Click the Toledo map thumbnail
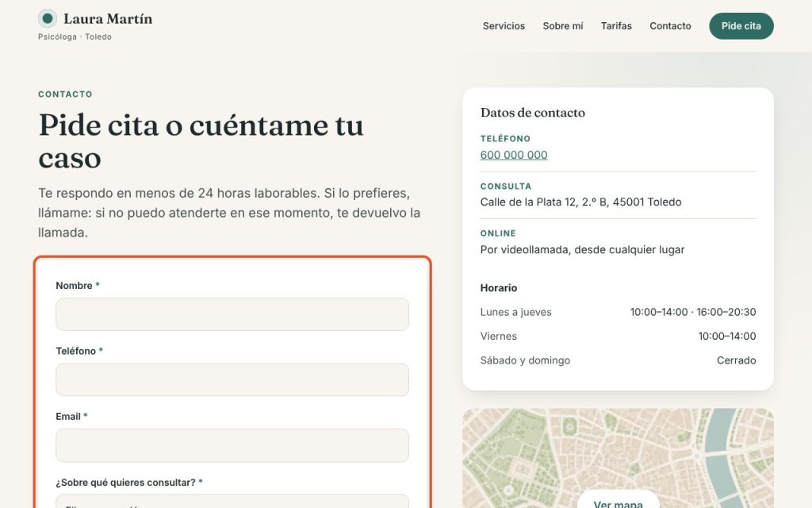This screenshot has height=508, width=812. [x=618, y=458]
